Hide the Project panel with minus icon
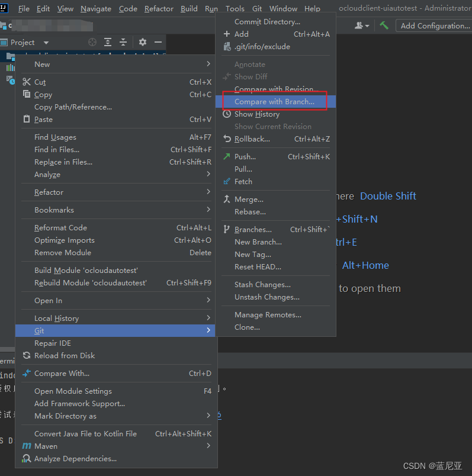The image size is (472, 476). click(158, 42)
